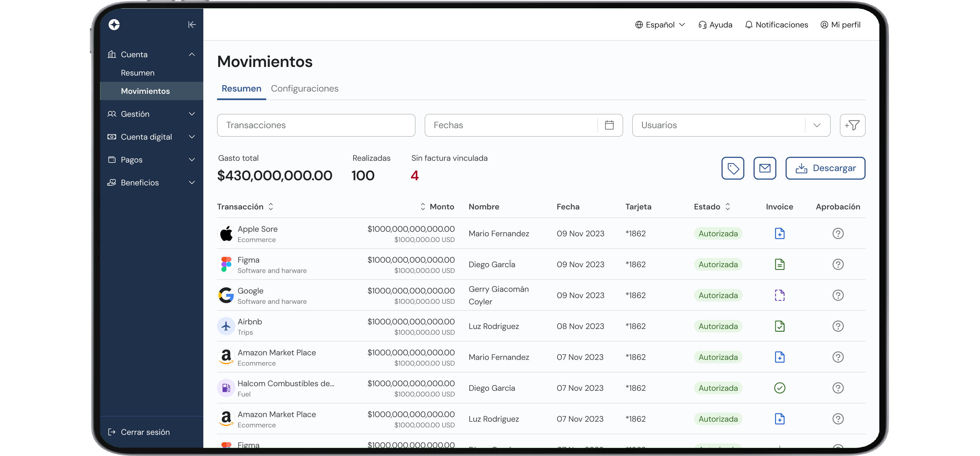Click the calendar icon in Fechas field
Viewport: 980px width, 456px height.
609,125
